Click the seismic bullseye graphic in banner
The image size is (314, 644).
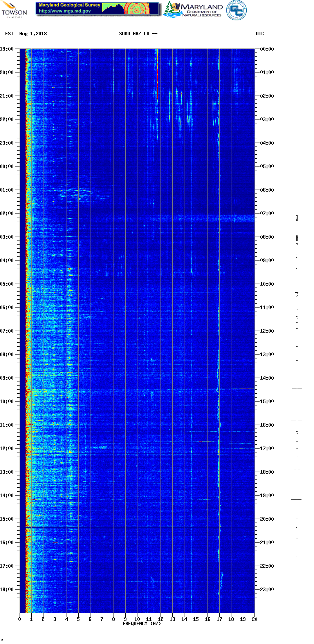137,9
